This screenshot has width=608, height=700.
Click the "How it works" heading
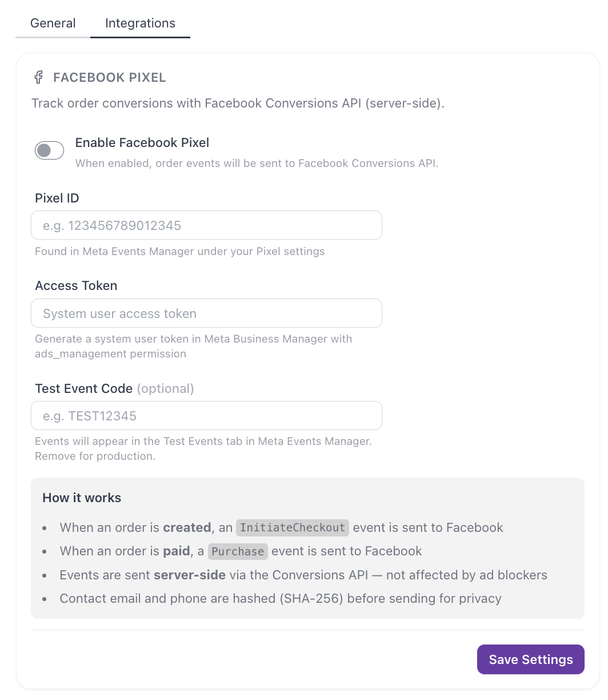click(x=82, y=498)
